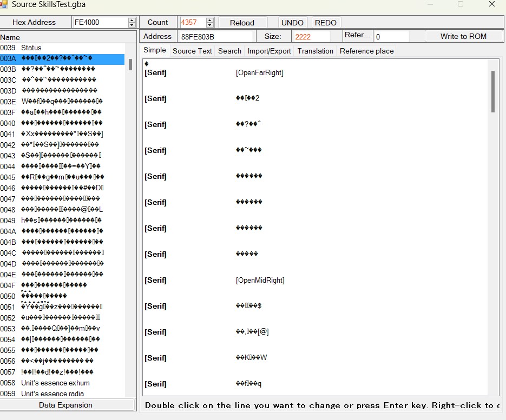
Task: Select the [OpenFarRight] text line
Action: coord(259,73)
